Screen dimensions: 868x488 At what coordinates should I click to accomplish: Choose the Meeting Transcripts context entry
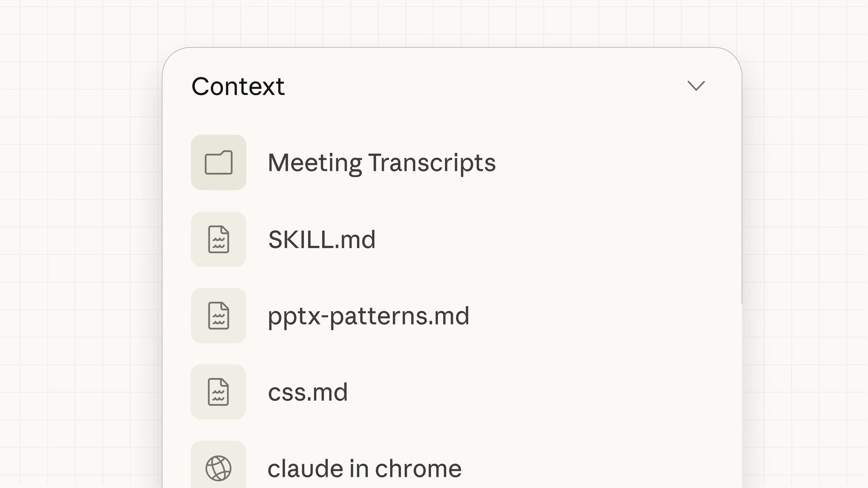click(x=381, y=163)
